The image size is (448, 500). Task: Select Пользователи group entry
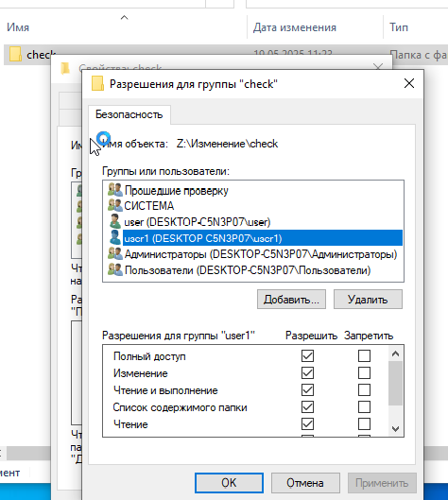248,270
